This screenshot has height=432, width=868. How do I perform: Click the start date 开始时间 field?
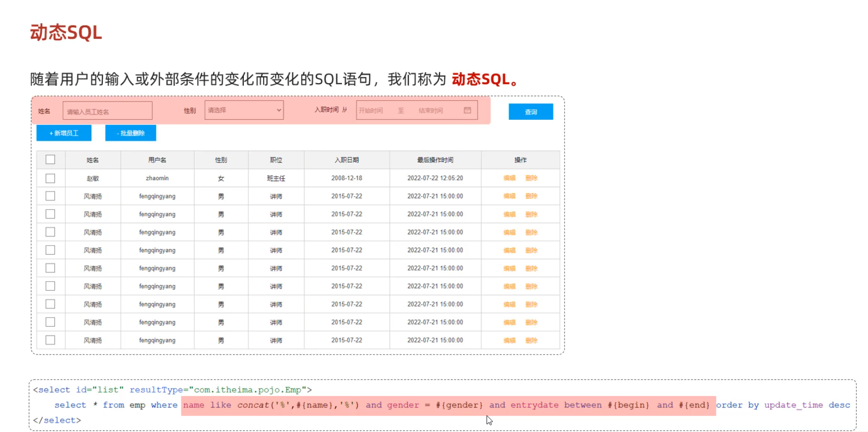point(371,111)
